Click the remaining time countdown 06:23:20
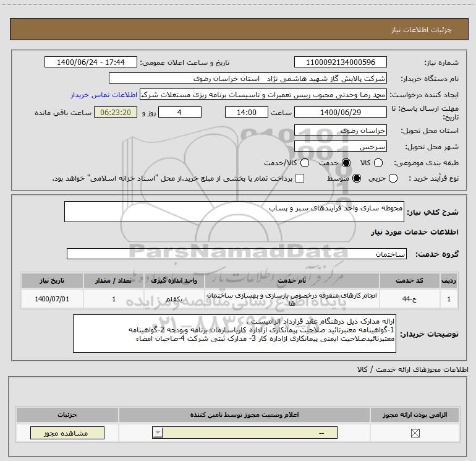This screenshot has width=476, height=461. (x=116, y=113)
